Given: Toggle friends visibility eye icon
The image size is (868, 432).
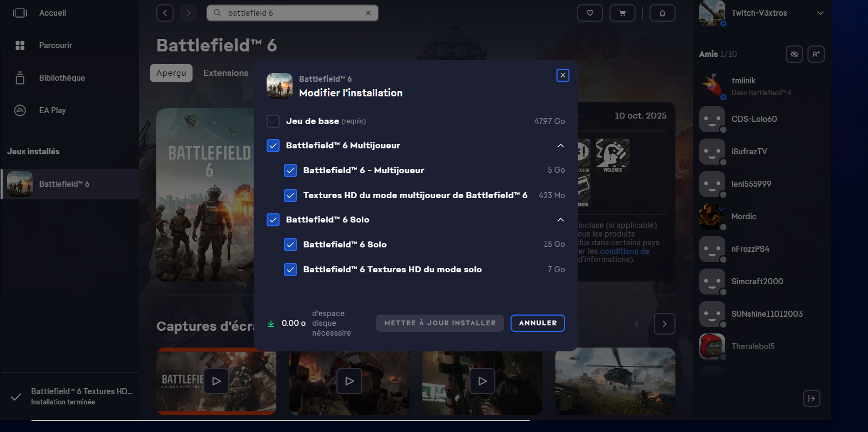Looking at the screenshot, I should 794,54.
